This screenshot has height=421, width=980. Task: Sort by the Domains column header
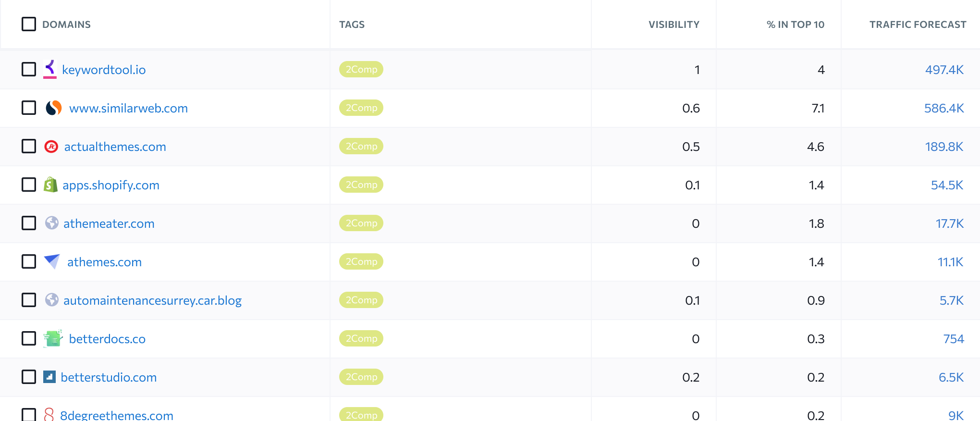(66, 25)
